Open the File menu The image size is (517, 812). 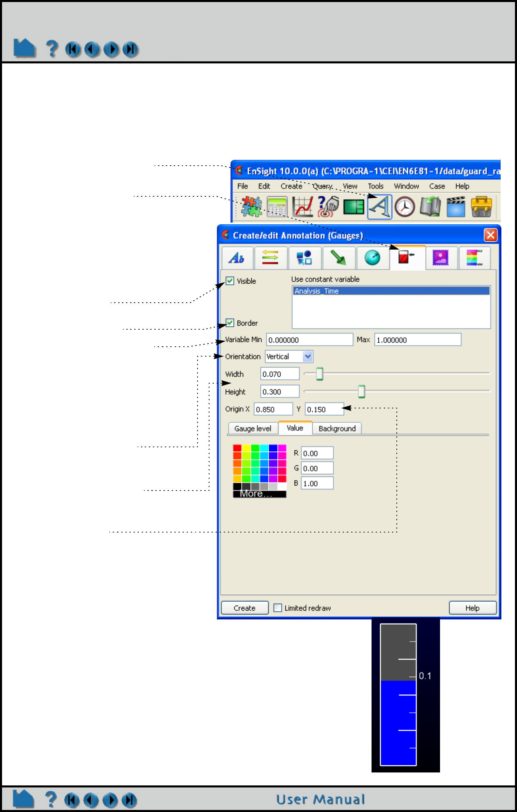[x=242, y=186]
